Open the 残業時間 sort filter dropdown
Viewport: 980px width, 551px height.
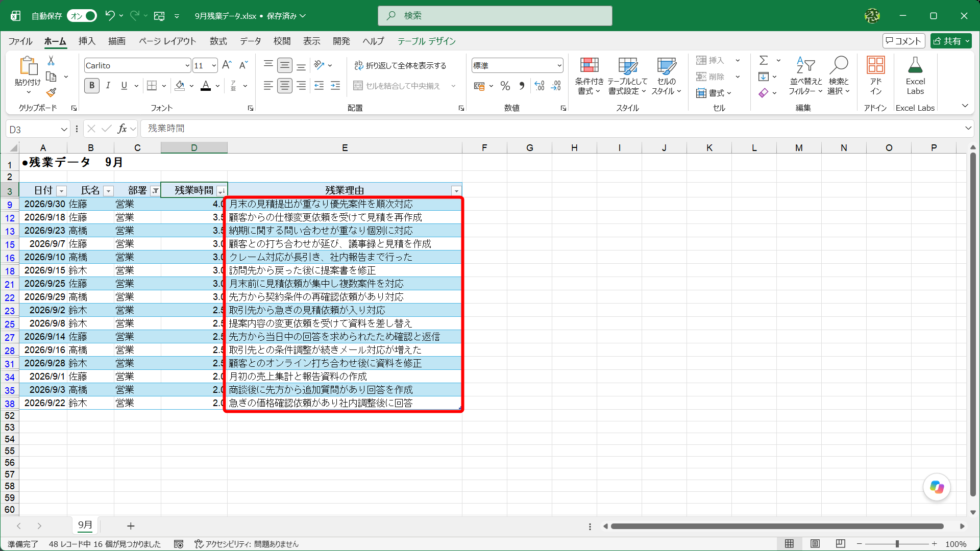pyautogui.click(x=222, y=191)
